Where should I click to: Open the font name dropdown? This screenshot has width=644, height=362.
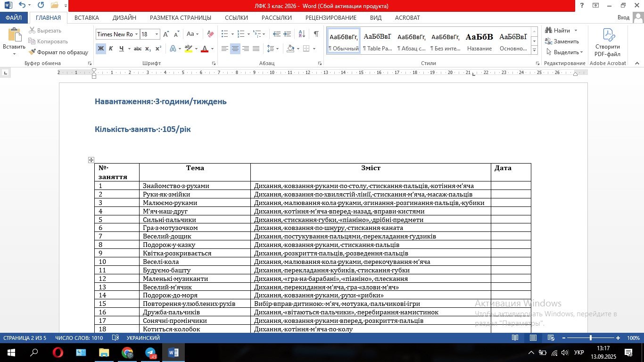tap(136, 34)
